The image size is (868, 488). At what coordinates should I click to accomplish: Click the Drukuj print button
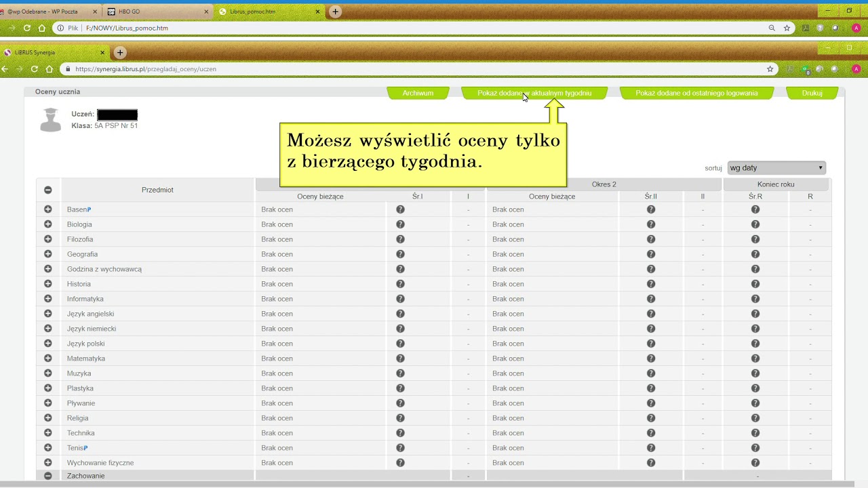812,93
